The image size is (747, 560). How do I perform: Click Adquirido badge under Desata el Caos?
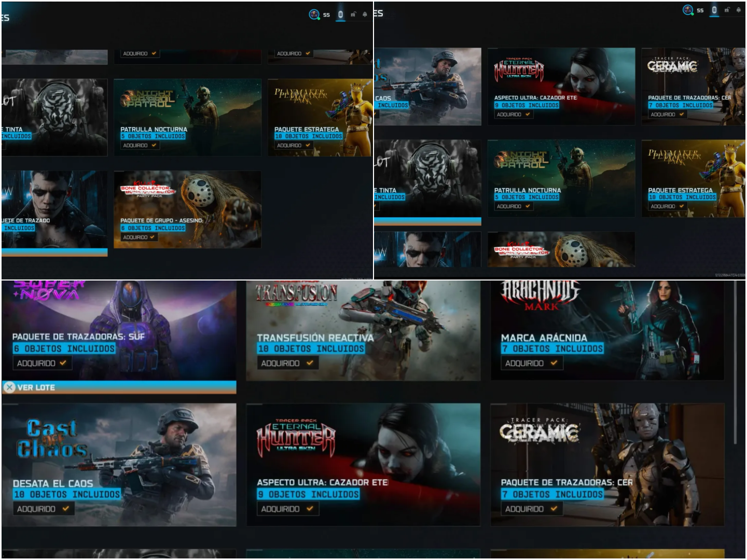click(x=43, y=509)
